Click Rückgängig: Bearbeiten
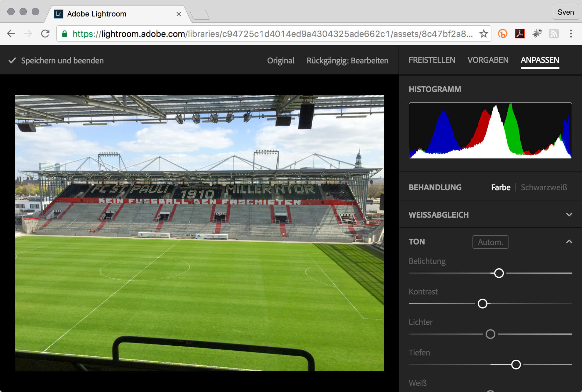Image resolution: width=582 pixels, height=392 pixels. 347,61
